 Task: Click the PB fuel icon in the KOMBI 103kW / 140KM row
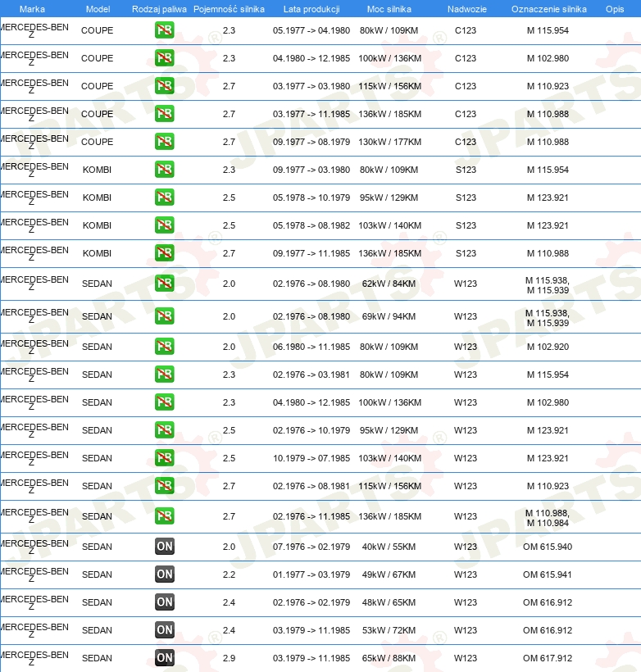pos(165,225)
